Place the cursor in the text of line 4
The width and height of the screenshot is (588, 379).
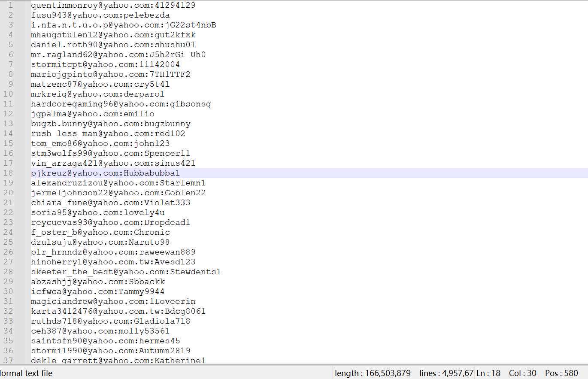113,35
